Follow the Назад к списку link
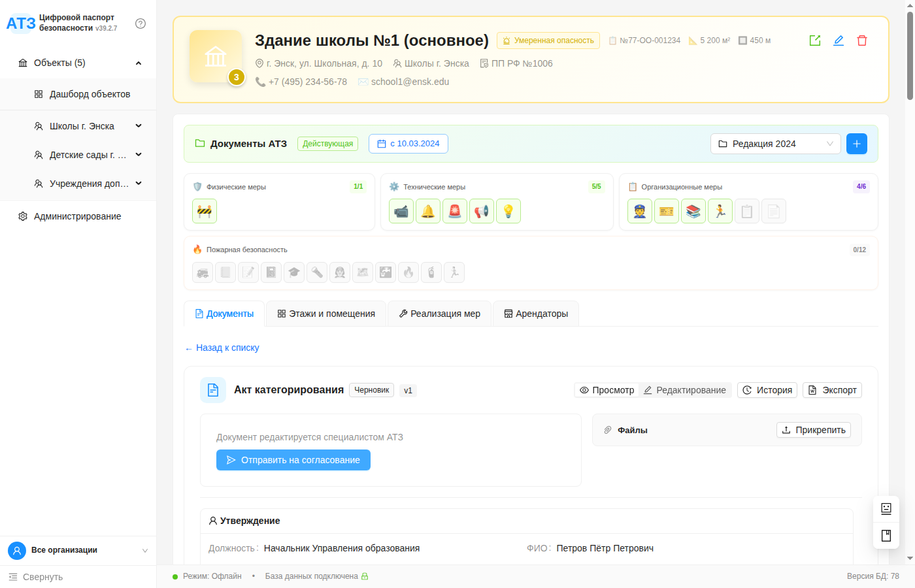Image resolution: width=915 pixels, height=588 pixels. pyautogui.click(x=222, y=348)
